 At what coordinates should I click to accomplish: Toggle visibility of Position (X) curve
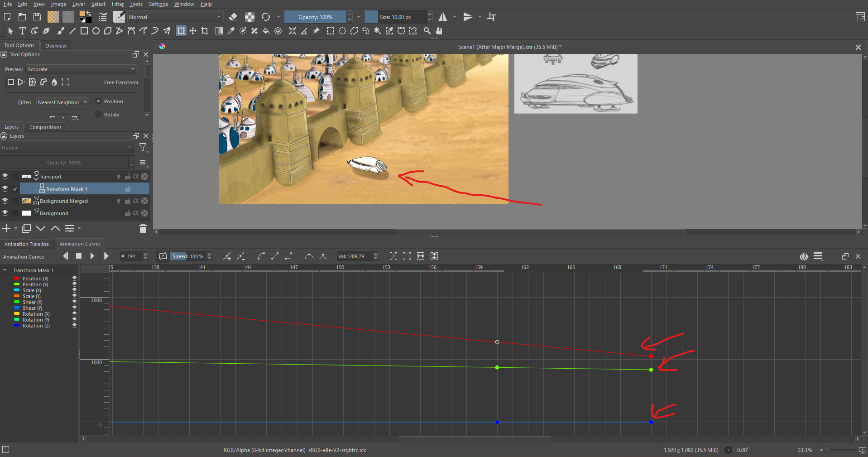point(74,279)
